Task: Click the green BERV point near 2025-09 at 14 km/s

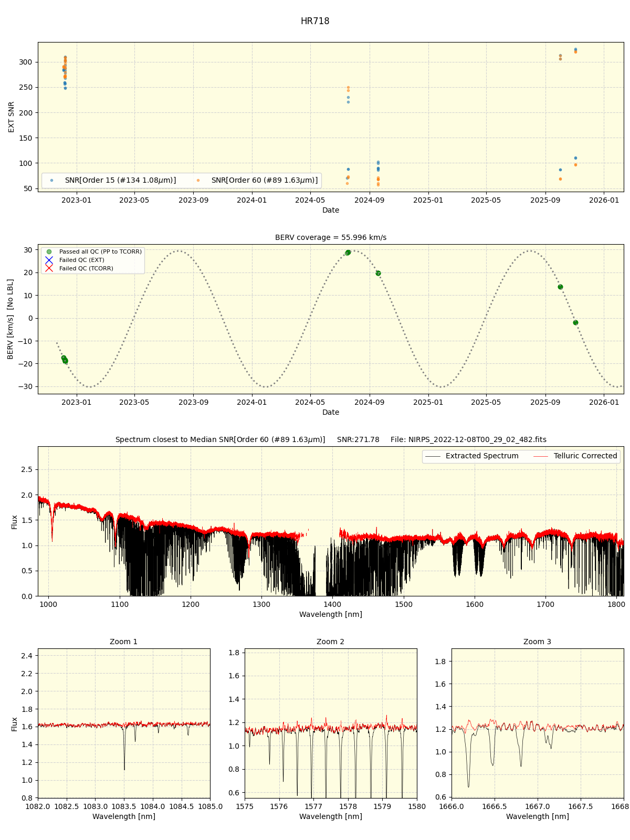Action: 560,287
